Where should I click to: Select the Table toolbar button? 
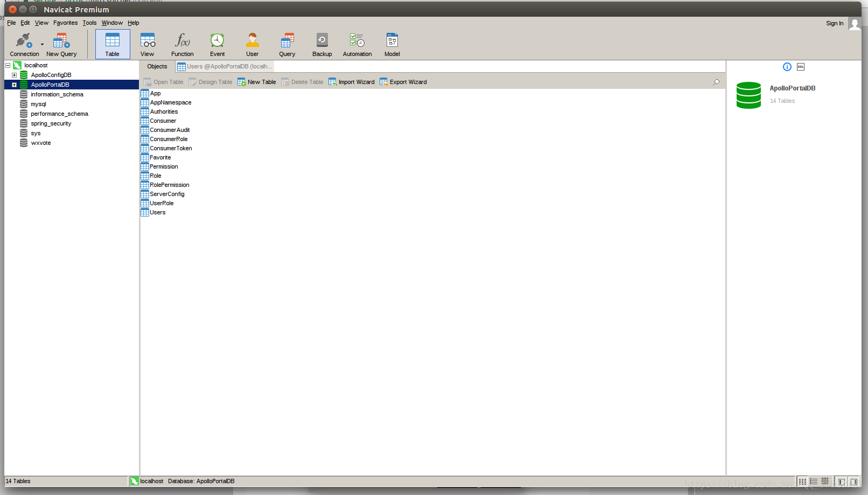click(113, 44)
